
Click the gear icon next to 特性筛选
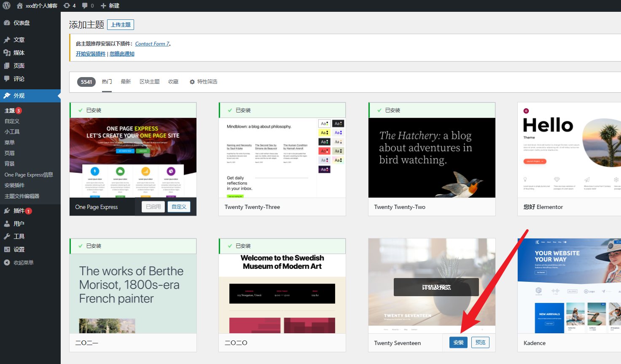coord(192,82)
